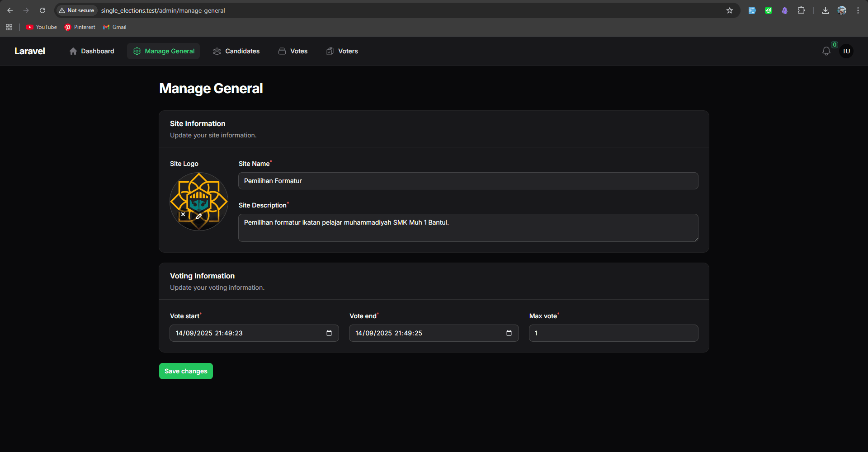
Task: Remove the site logo with X icon
Action: click(x=183, y=215)
